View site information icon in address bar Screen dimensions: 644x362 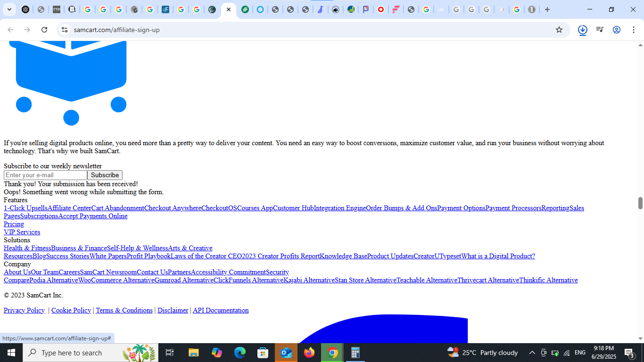pos(65,30)
